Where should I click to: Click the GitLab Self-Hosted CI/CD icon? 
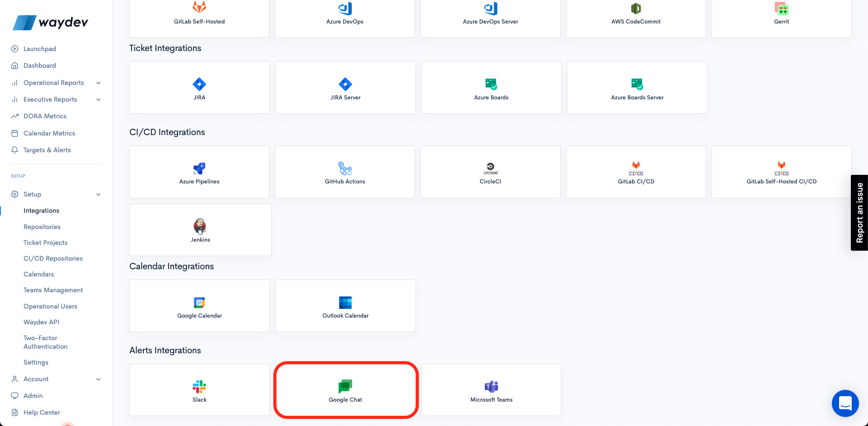(782, 168)
